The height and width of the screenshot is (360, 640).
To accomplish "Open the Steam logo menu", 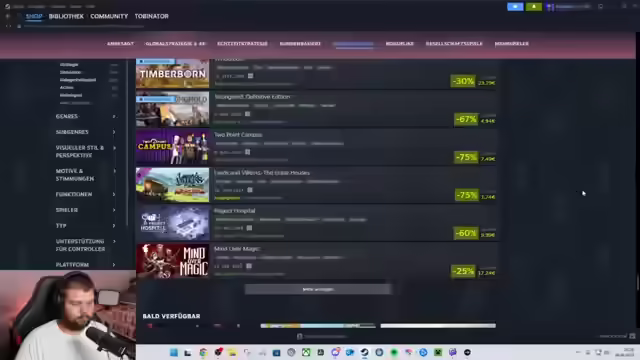I will coord(7,7).
